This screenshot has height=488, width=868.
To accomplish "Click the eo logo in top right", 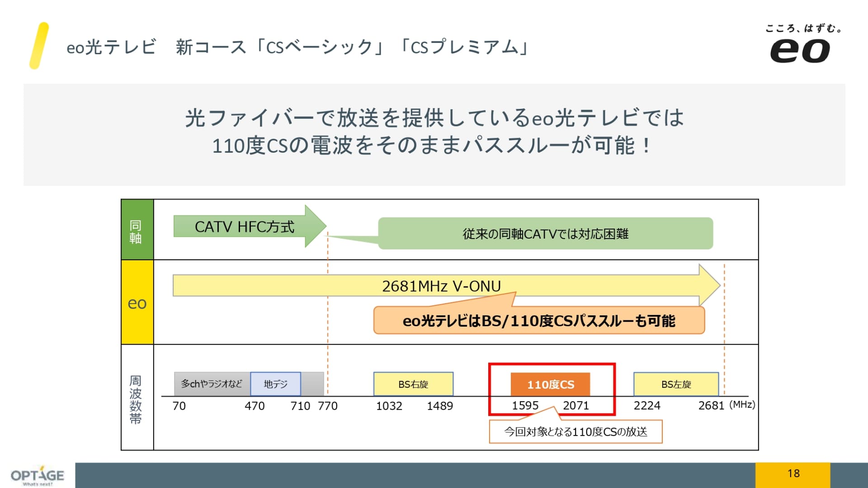I will pos(800,50).
